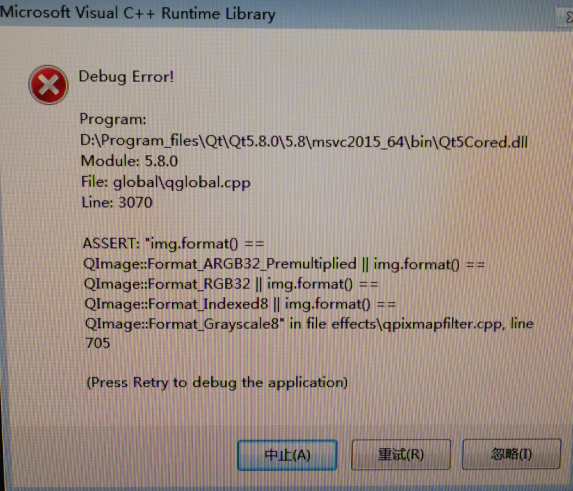Click the 重试(R) retry button
Viewport: 573px width, 491px height.
401,454
